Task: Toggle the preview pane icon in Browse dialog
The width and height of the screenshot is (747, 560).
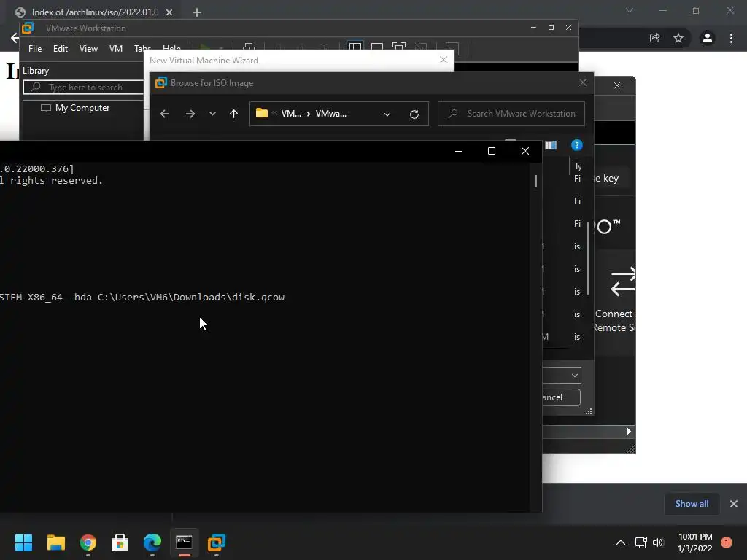Action: point(551,145)
